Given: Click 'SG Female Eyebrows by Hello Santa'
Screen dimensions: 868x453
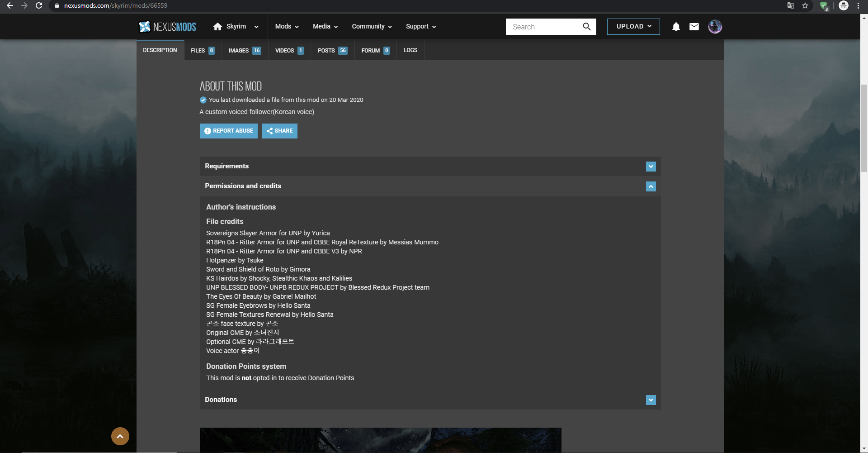Looking at the screenshot, I should click(258, 306).
